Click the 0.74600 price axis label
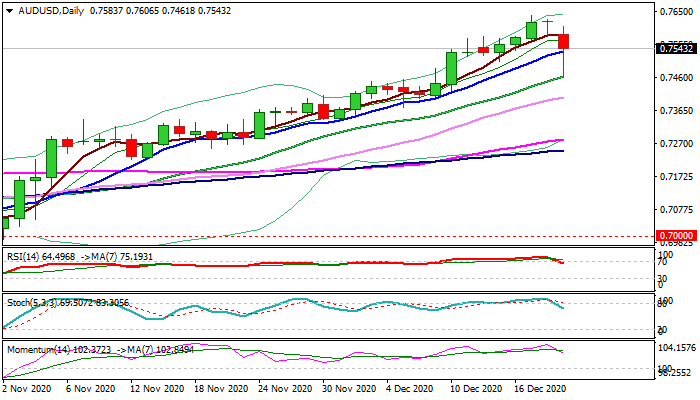700x400 pixels. pyautogui.click(x=675, y=78)
